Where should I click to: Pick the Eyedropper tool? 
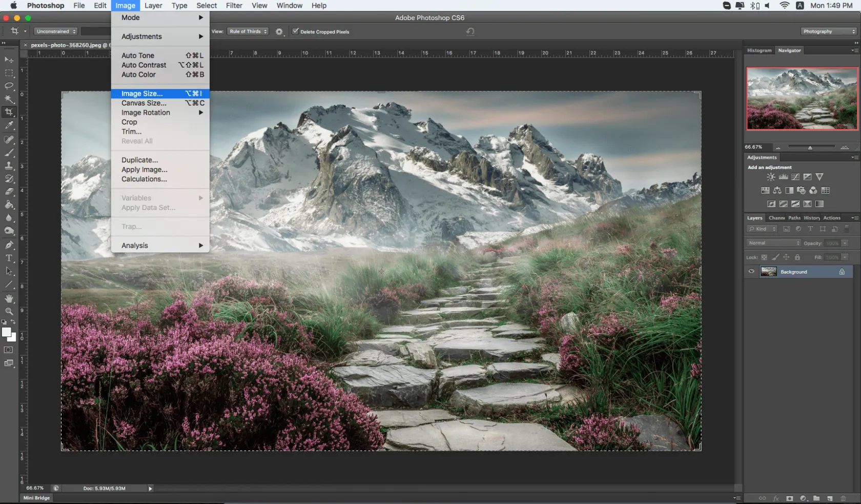9,125
